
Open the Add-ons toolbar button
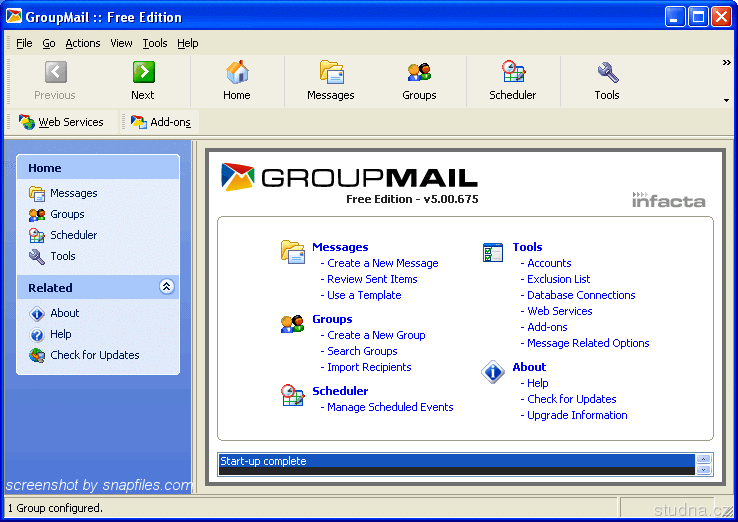[x=160, y=122]
